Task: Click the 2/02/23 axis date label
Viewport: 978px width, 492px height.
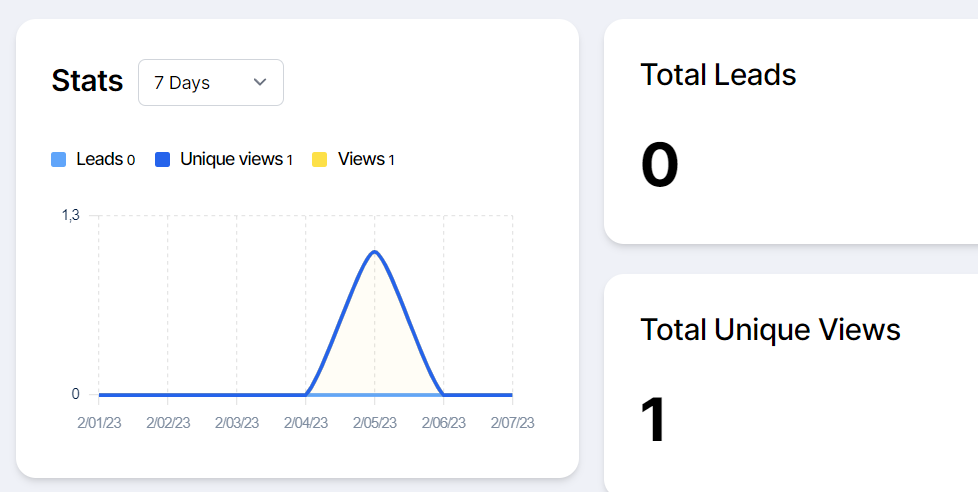Action: tap(168, 423)
